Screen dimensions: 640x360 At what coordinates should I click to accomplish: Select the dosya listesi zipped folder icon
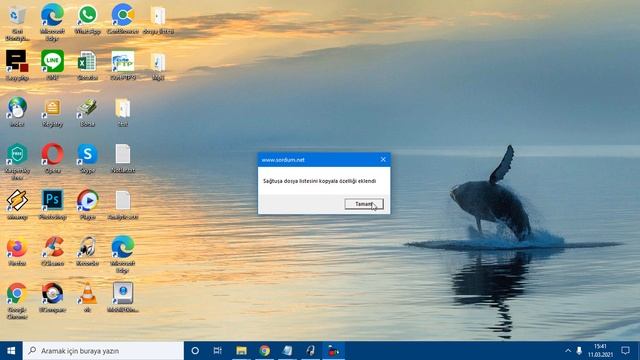(x=158, y=19)
